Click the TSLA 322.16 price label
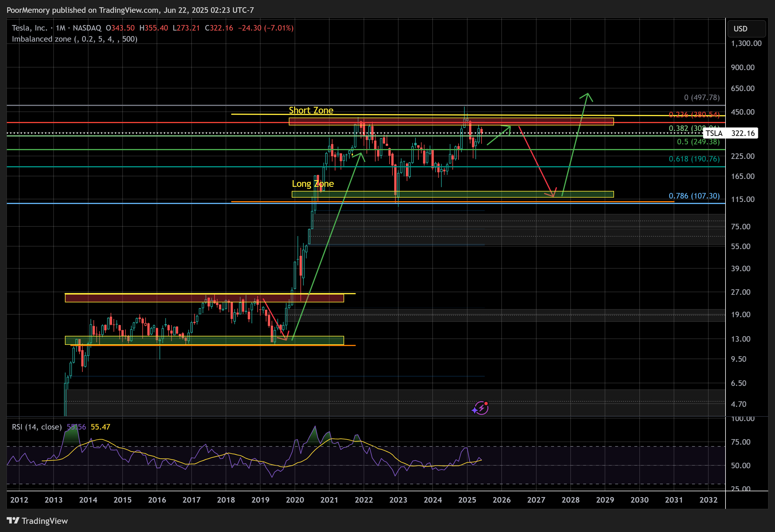Viewport: 775px width, 532px height. click(730, 133)
